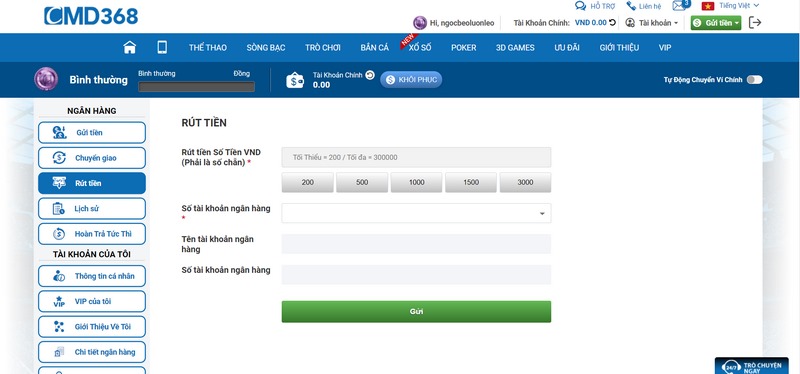This screenshot has height=374, width=800.
Task: Go to the home icon in navigation bar
Action: point(130,47)
